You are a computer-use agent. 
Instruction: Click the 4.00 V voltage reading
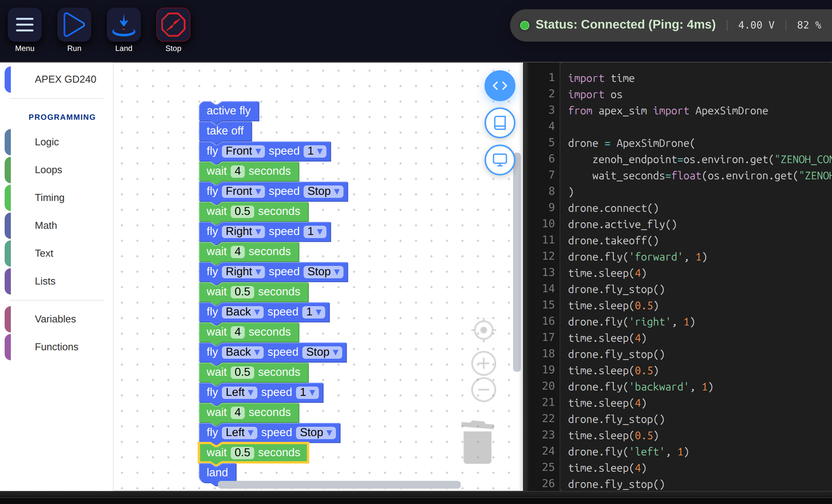756,25
